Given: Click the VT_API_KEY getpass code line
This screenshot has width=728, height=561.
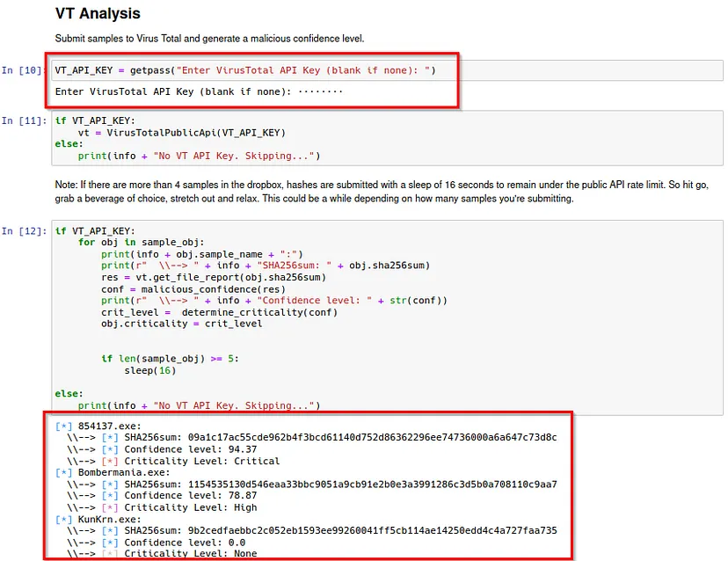Looking at the screenshot, I should pyautogui.click(x=244, y=70).
